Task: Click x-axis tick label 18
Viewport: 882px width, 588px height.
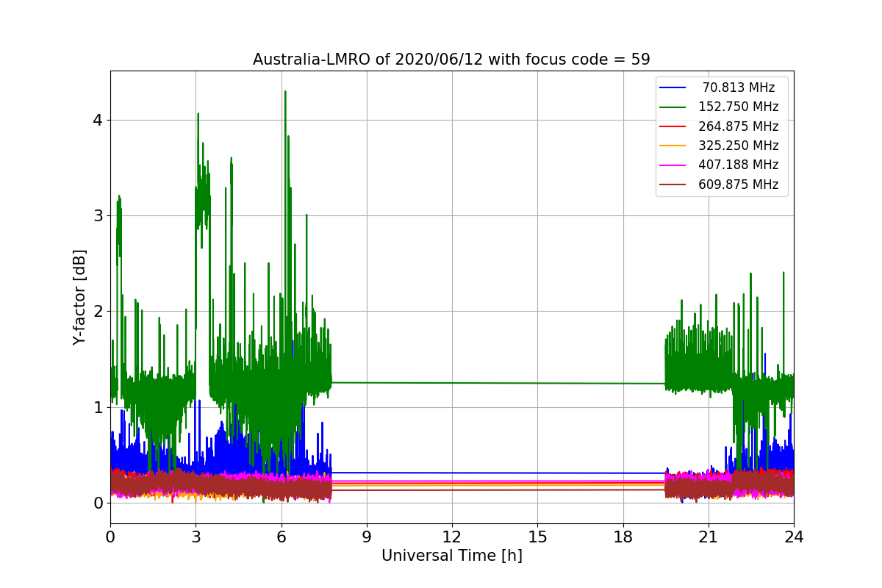Action: tap(623, 537)
